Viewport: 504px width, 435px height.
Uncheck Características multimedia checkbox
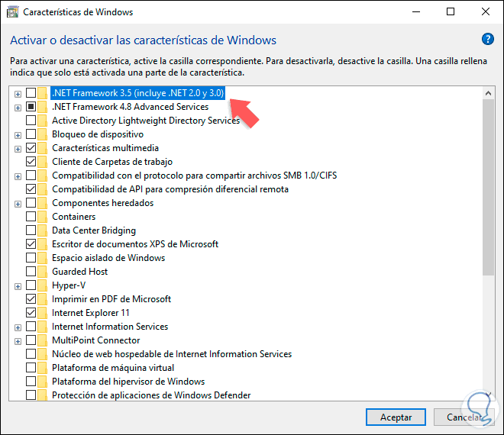[x=31, y=148]
